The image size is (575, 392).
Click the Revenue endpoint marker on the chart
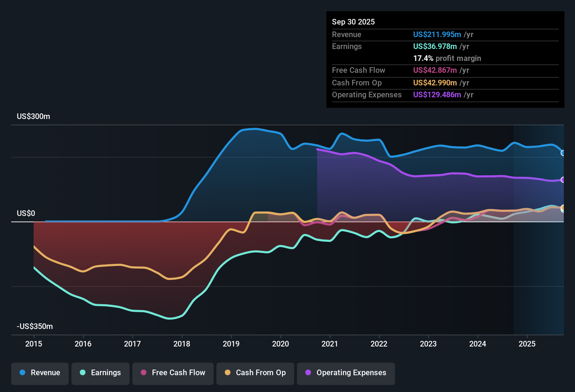click(x=563, y=153)
